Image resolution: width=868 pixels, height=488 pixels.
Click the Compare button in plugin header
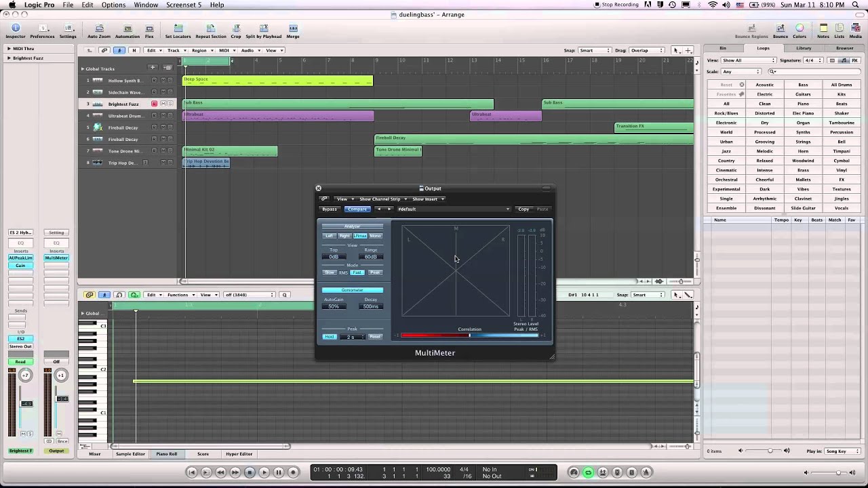(x=357, y=209)
